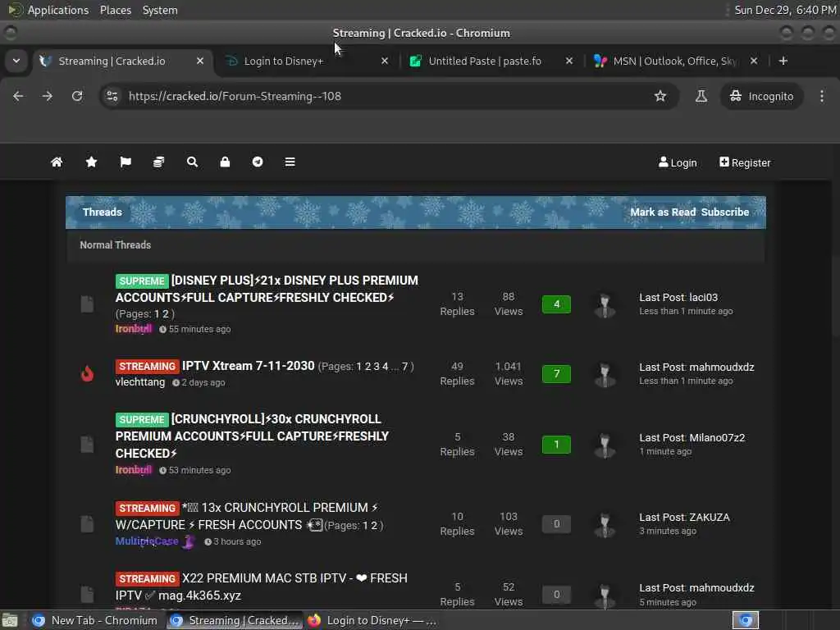Click the Milano07z2 last poster avatar
Screen dimensions: 840x630
tap(605, 445)
